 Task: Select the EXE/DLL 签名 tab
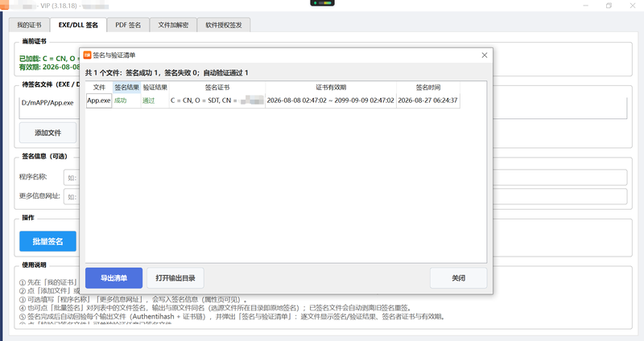78,25
